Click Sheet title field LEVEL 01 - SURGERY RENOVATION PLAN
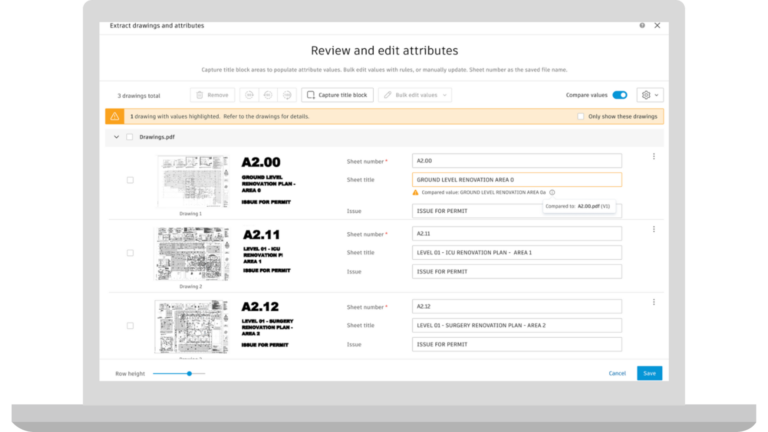768x432 pixels. pyautogui.click(x=517, y=326)
